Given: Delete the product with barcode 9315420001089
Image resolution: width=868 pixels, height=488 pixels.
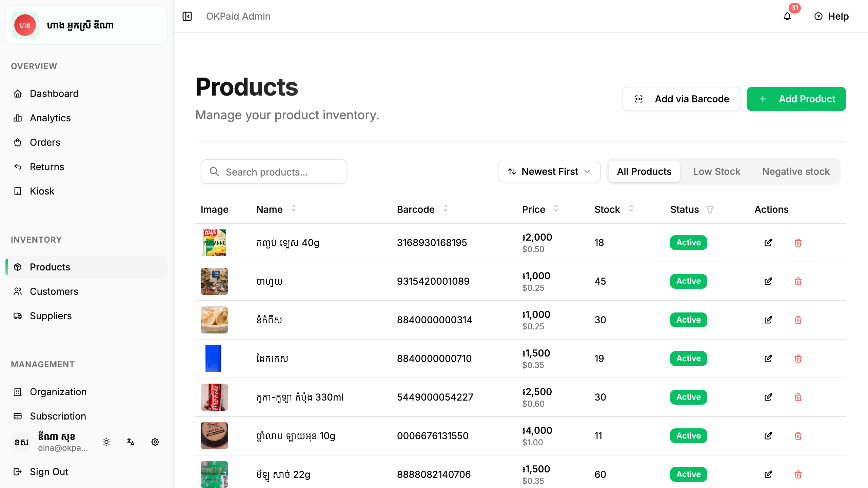Looking at the screenshot, I should pyautogui.click(x=798, y=281).
